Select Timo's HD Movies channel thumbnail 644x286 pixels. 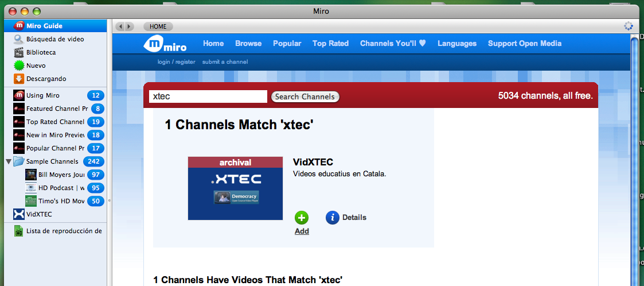pos(31,201)
